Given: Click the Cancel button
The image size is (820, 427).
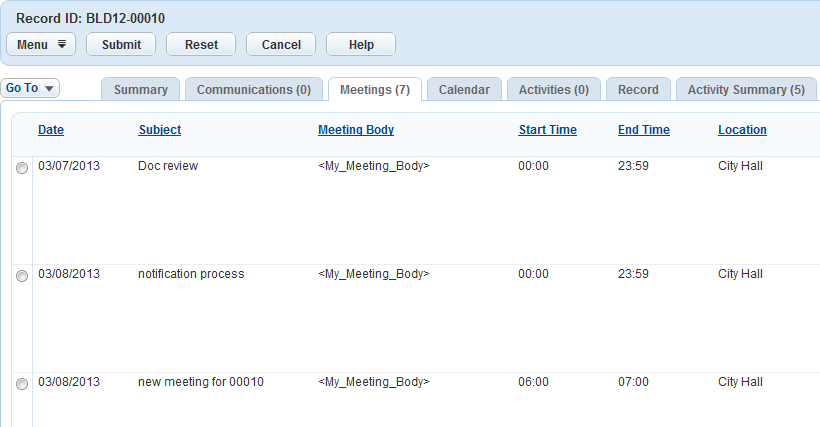Looking at the screenshot, I should [281, 45].
